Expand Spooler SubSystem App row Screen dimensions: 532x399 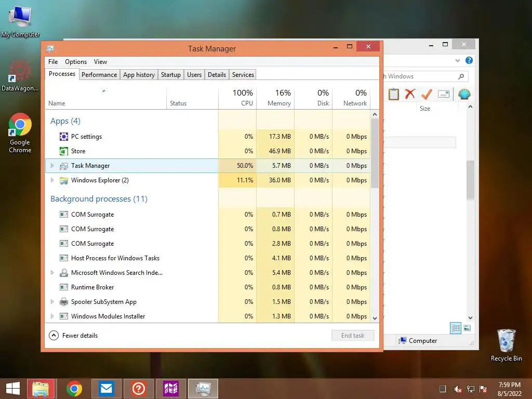coord(52,302)
